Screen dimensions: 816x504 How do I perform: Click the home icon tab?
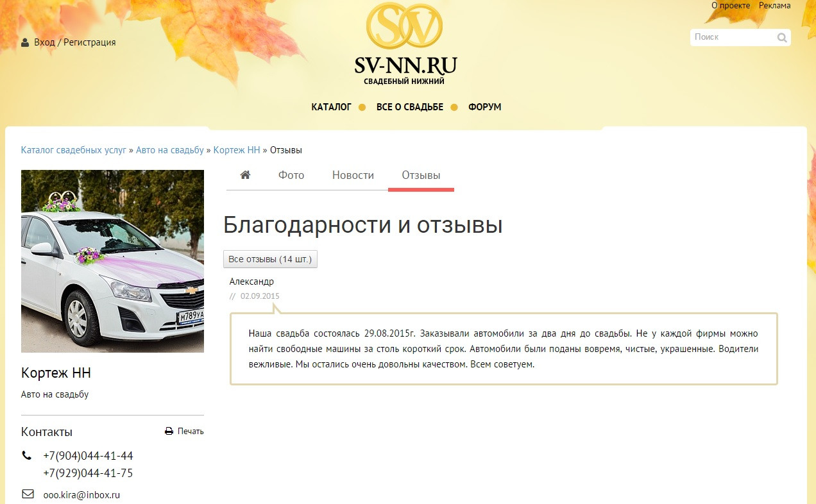pos(245,175)
